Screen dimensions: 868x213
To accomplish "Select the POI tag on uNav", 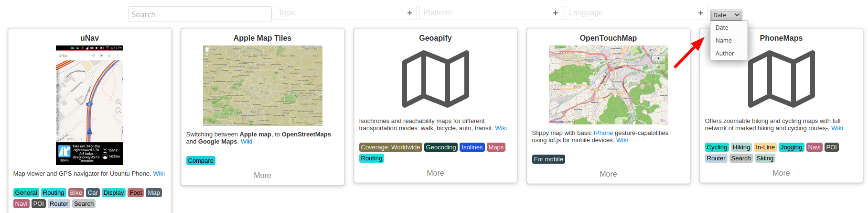I will pyautogui.click(x=39, y=204).
